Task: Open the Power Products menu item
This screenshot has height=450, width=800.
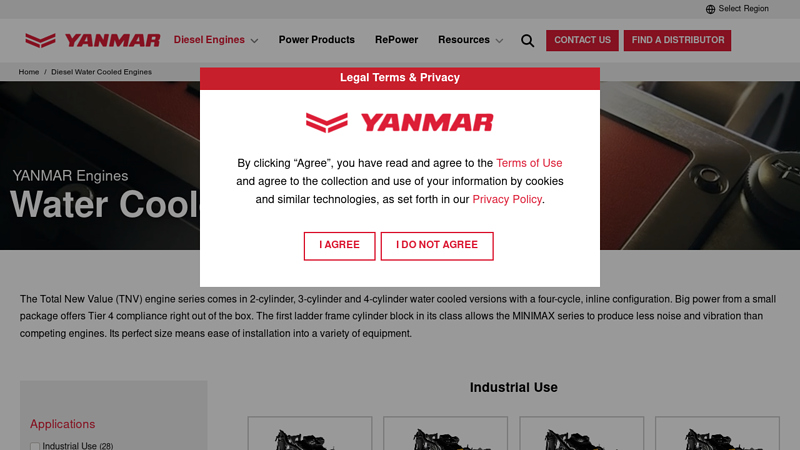Action: [316, 40]
